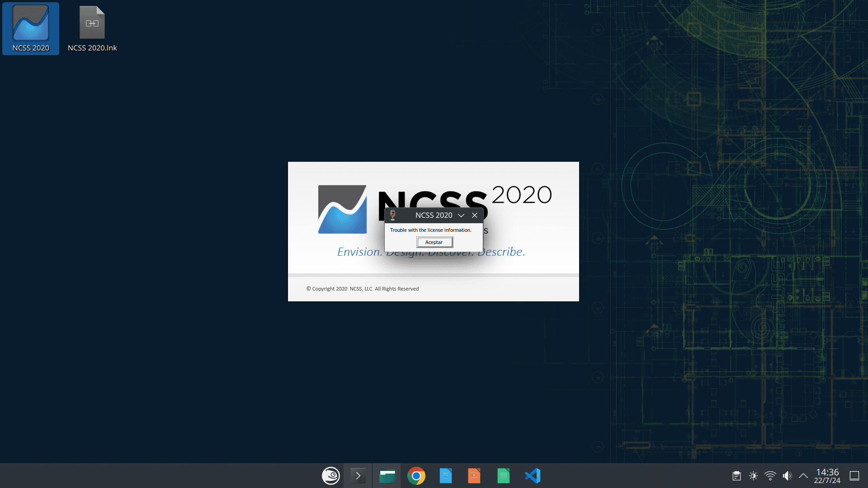Open LibreOffice Writer from taskbar
The height and width of the screenshot is (488, 868).
(445, 476)
